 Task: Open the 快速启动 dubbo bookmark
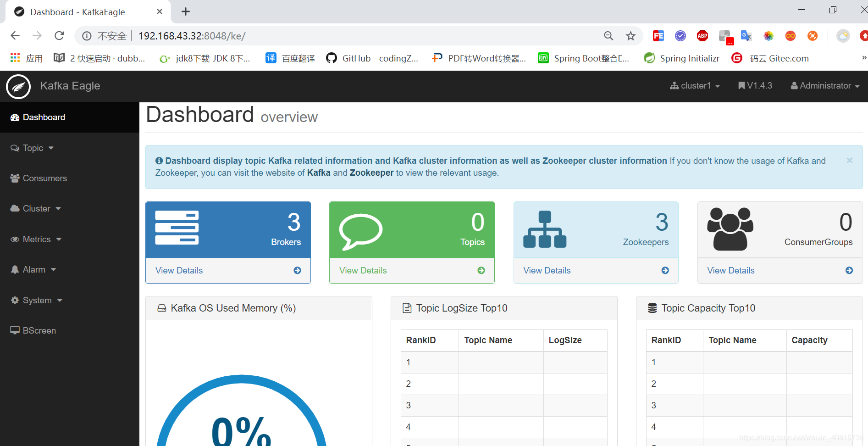click(x=99, y=58)
